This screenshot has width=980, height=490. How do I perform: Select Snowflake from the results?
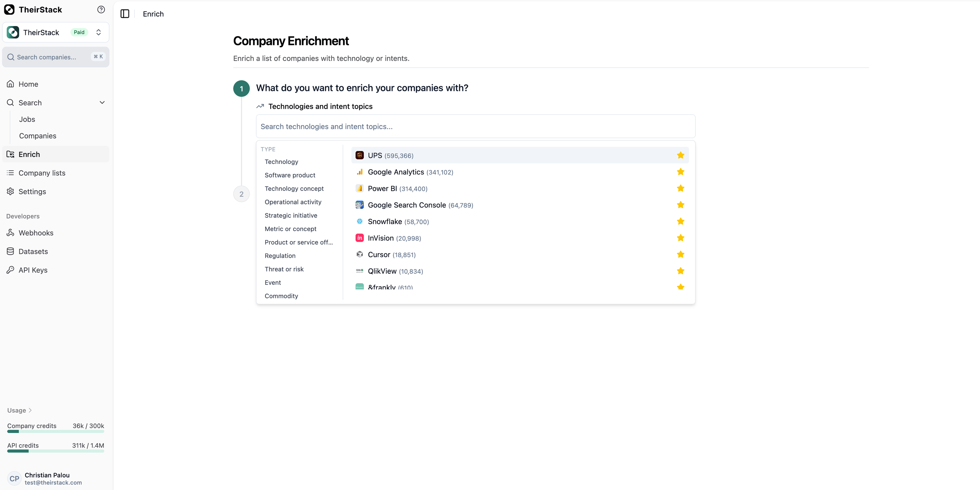tap(520, 222)
